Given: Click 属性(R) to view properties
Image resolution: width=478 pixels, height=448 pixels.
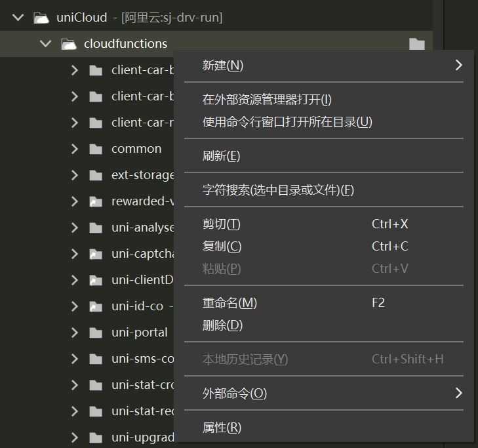Looking at the screenshot, I should click(222, 428).
